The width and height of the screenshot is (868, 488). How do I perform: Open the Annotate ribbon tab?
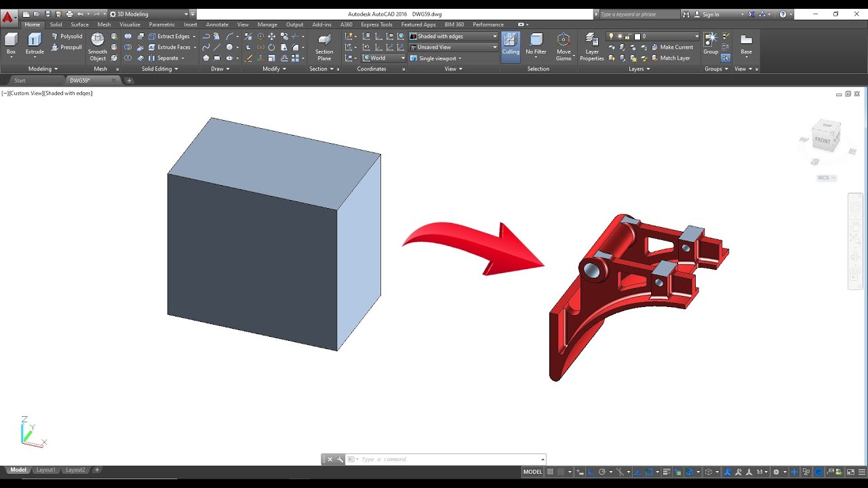[x=217, y=24]
